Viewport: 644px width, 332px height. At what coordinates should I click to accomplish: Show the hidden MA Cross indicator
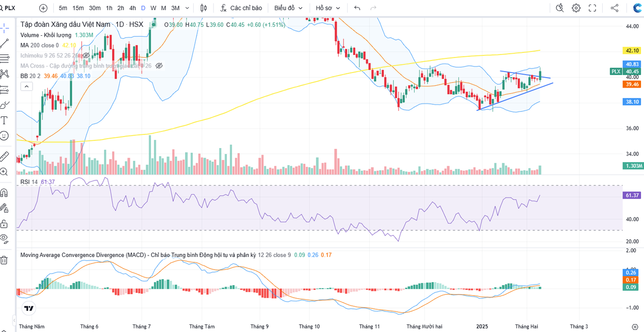(x=159, y=65)
